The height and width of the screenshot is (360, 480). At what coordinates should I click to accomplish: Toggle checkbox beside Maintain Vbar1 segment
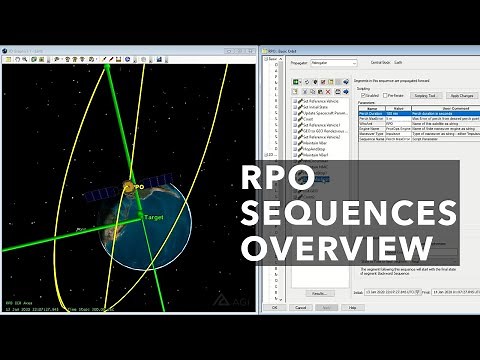pos(295,155)
